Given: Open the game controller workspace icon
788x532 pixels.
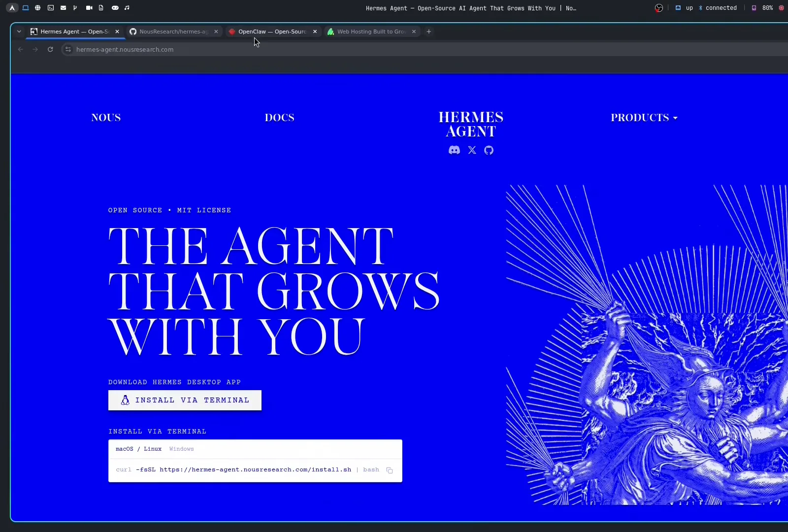Looking at the screenshot, I should tap(115, 8).
